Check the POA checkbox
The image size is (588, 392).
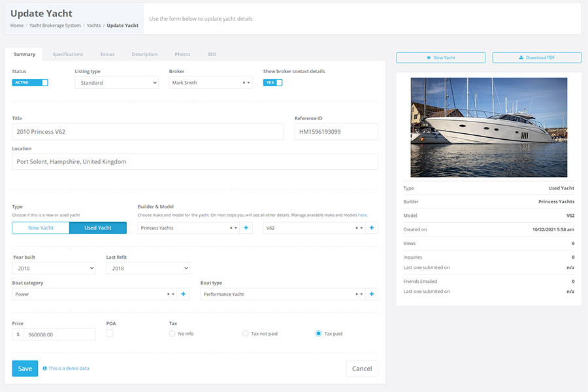tap(110, 333)
